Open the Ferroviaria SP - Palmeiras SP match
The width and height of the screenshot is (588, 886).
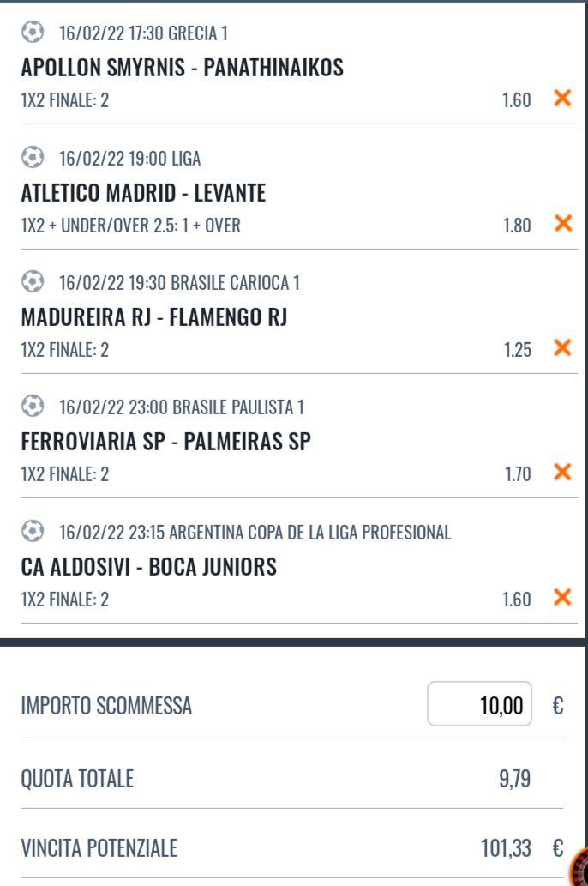[x=166, y=442]
